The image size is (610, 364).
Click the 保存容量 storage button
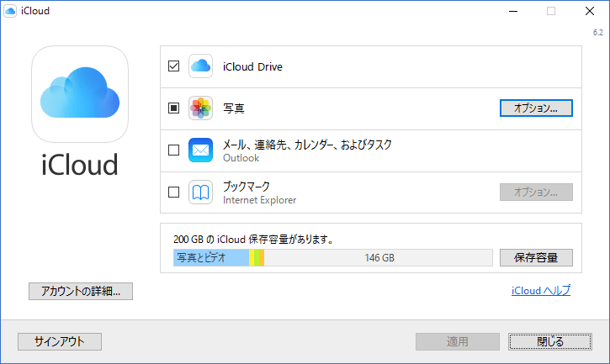[x=536, y=257]
